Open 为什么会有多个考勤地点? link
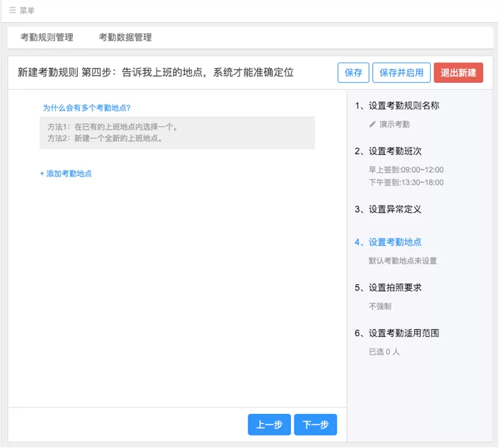 click(87, 108)
